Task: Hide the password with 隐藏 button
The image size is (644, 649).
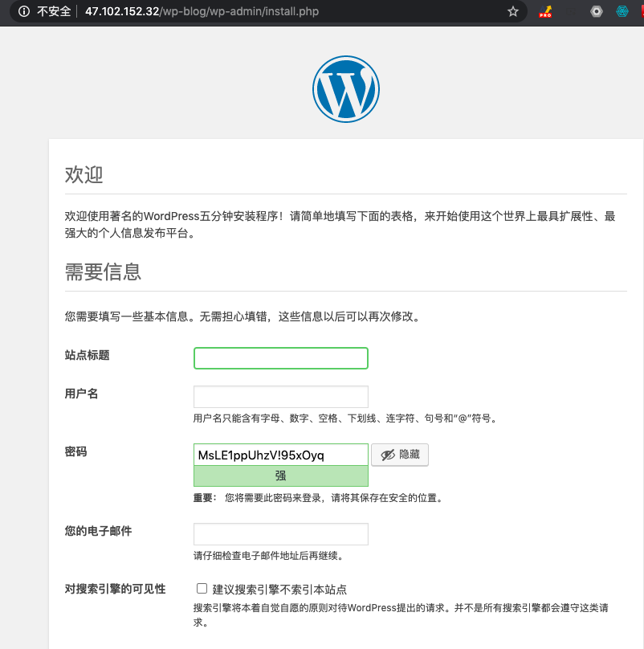Action: pos(400,455)
